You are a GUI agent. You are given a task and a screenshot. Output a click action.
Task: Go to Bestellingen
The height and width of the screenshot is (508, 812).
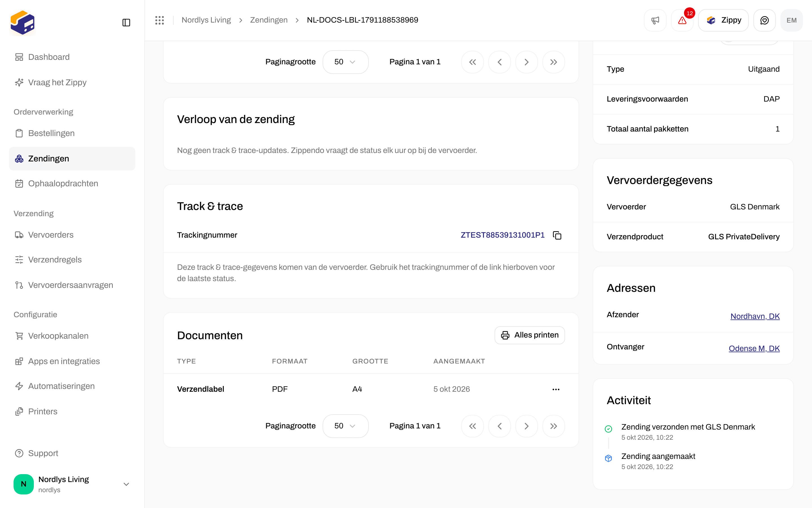pyautogui.click(x=72, y=133)
